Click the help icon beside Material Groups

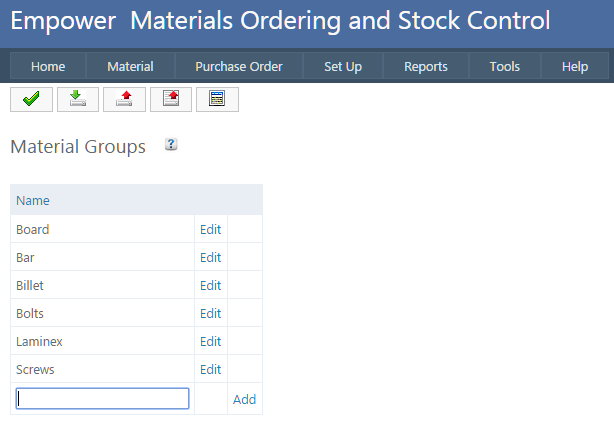click(171, 146)
